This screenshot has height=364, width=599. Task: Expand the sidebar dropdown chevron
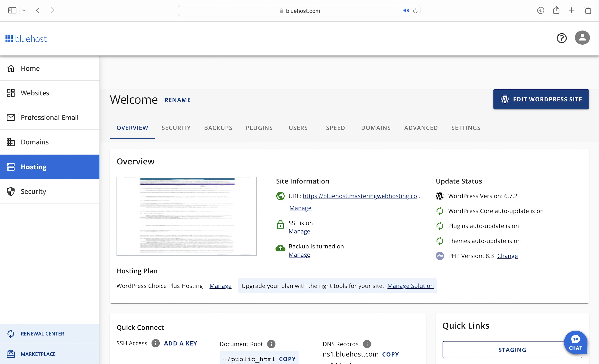[24, 10]
